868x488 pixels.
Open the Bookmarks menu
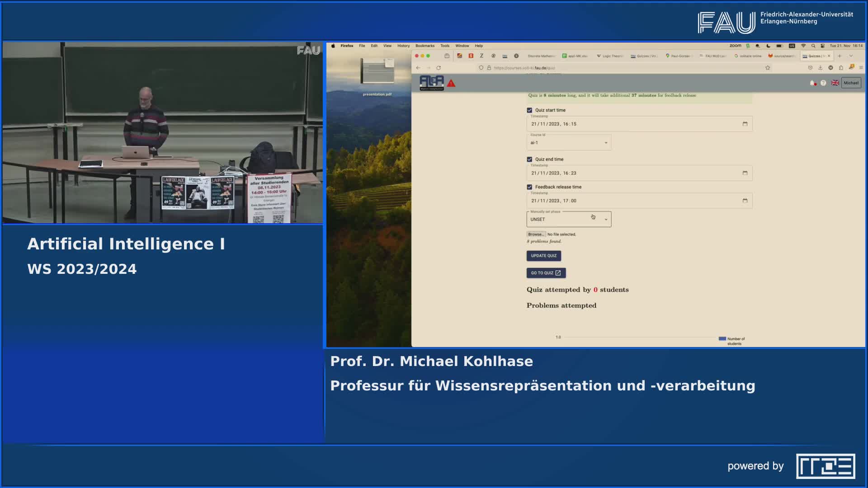425,46
